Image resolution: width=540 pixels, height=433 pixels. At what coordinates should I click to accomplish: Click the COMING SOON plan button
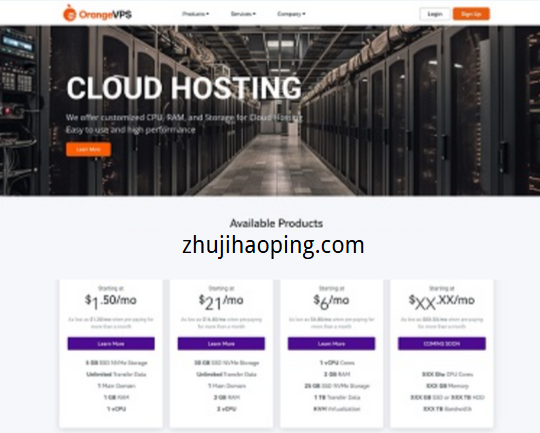(442, 343)
